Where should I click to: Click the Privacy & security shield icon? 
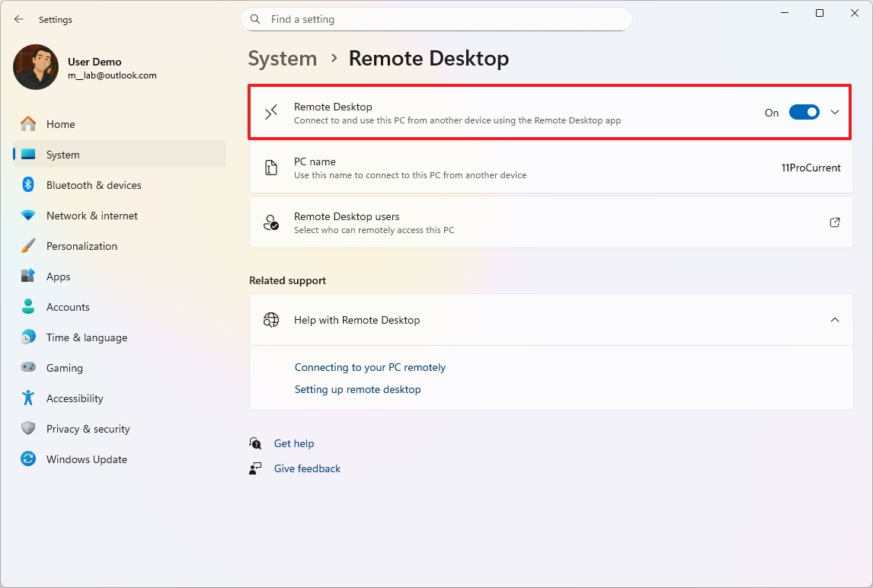27,429
